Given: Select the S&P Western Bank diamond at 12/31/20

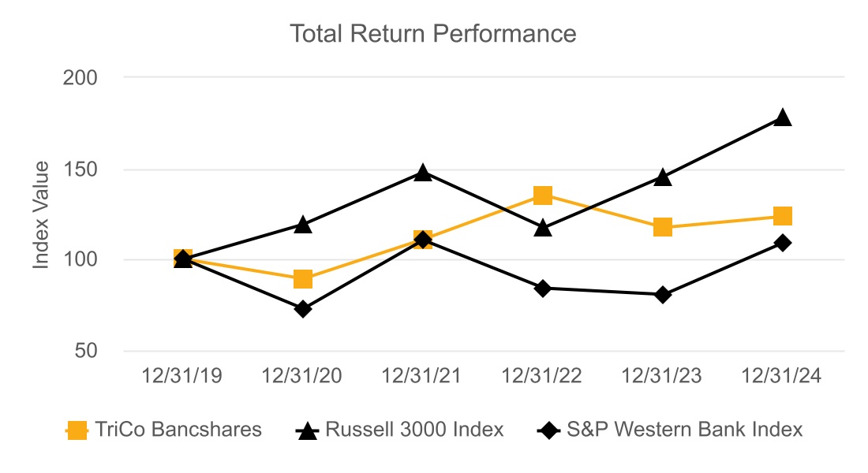Looking at the screenshot, I should (303, 309).
